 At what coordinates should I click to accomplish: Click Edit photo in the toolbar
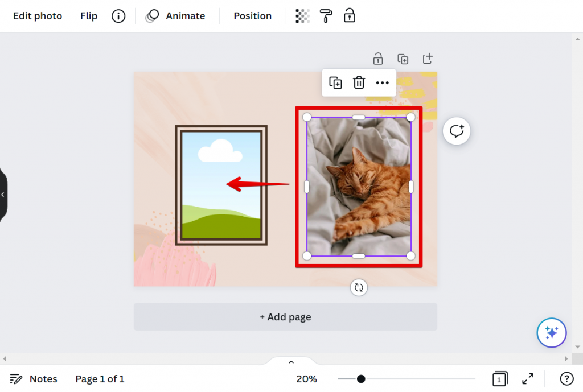[x=38, y=16]
